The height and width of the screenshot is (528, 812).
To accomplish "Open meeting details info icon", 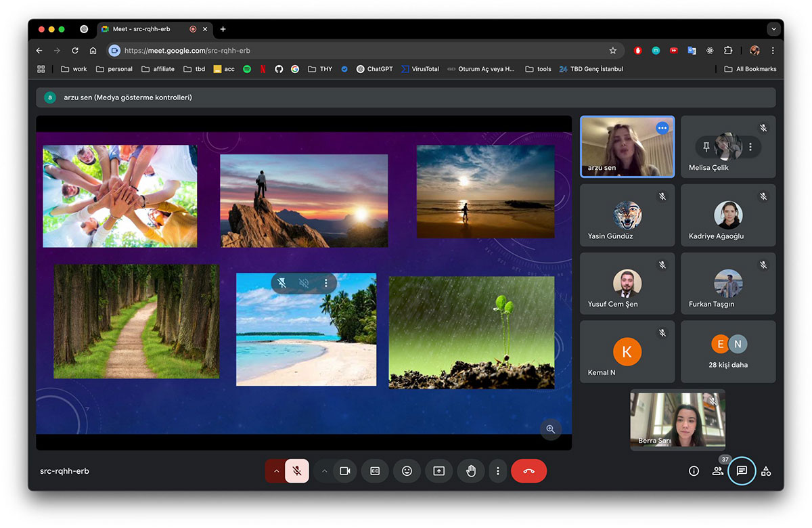I will [x=694, y=471].
